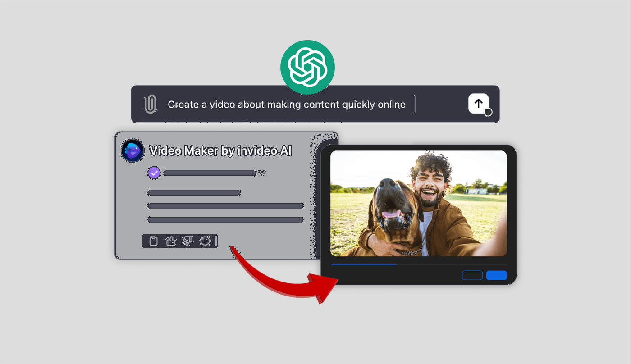Copy the response using the clipboard icon
This screenshot has height=364, width=631.
153,241
